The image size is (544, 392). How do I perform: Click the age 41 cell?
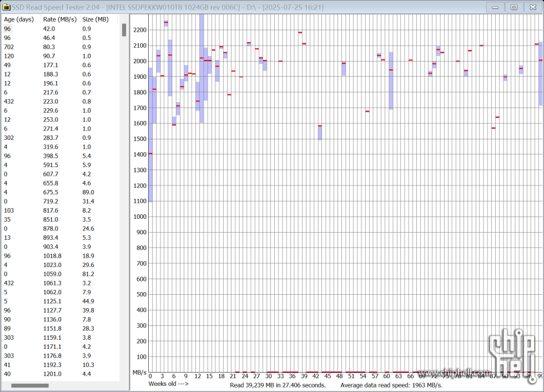click(7, 365)
